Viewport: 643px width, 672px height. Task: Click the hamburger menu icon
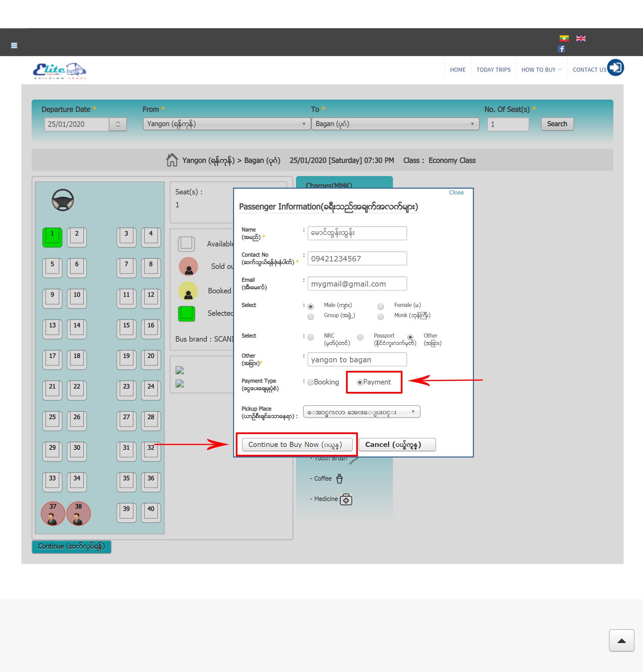coord(14,45)
